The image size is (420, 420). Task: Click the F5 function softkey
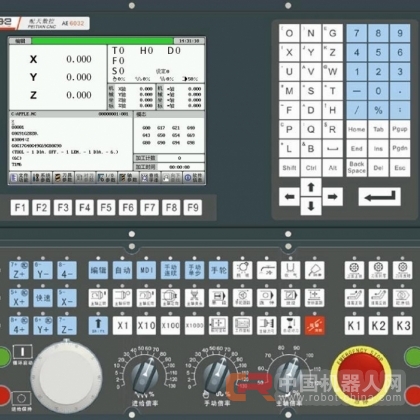click(106, 208)
